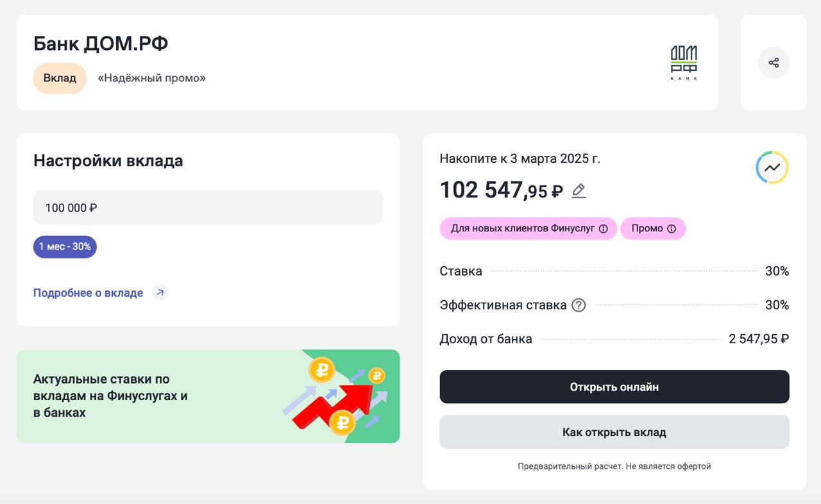Click the «Вклад» category badge
821x504 pixels.
[60, 78]
